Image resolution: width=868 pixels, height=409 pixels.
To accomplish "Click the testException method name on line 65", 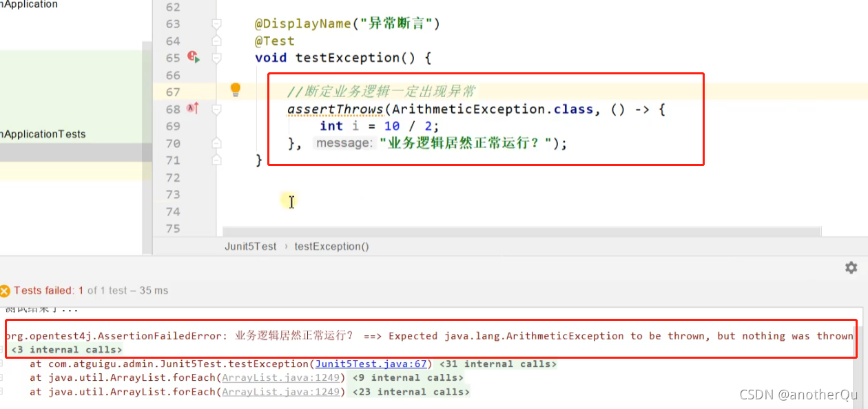I will 347,58.
